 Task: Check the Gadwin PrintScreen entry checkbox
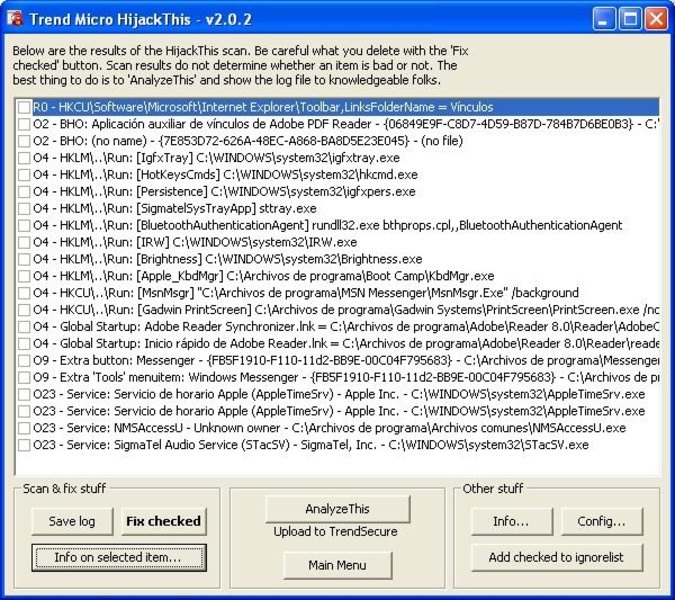(24, 310)
